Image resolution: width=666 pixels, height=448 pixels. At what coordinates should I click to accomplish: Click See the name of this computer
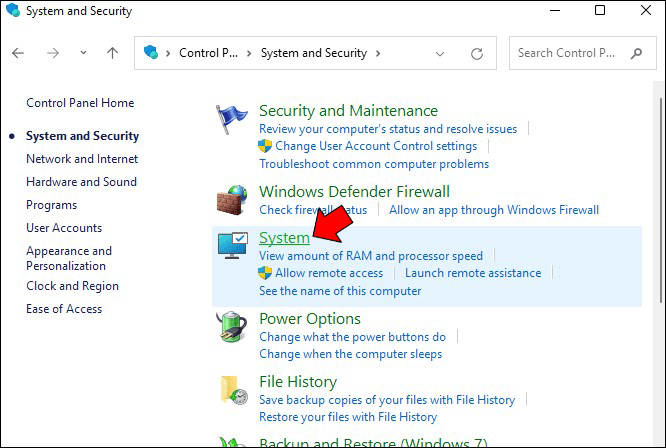click(340, 291)
